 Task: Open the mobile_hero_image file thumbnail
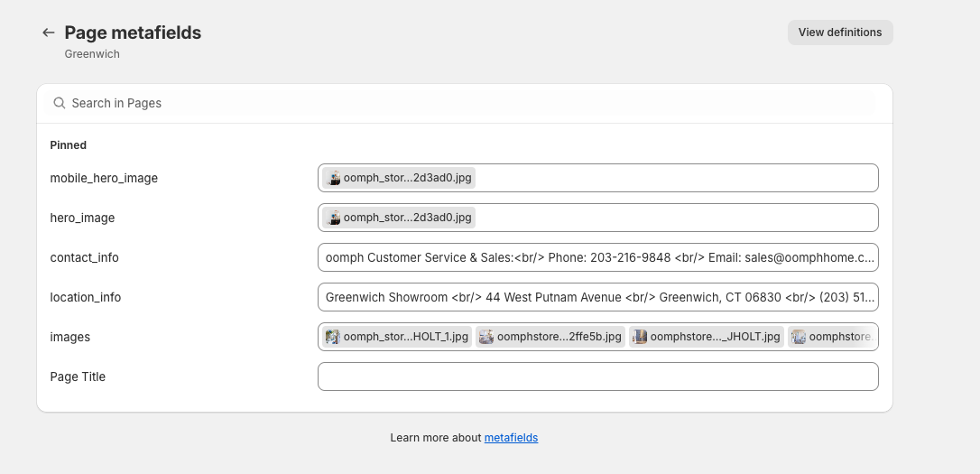pyautogui.click(x=334, y=178)
